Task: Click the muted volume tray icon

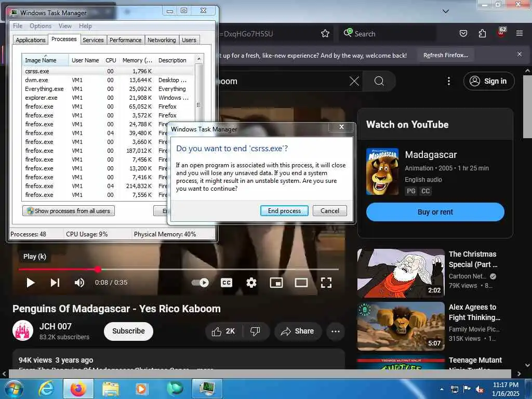Action: pyautogui.click(x=480, y=389)
